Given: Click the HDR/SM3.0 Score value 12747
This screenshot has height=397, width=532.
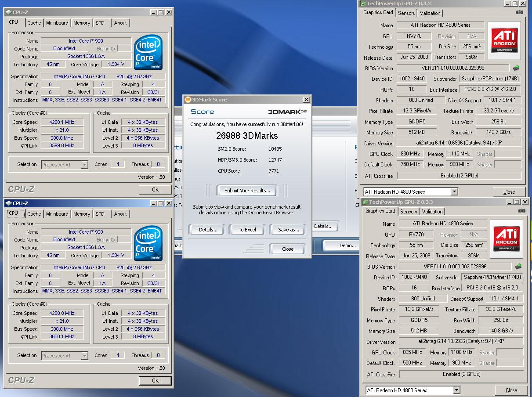Looking at the screenshot, I should pyautogui.click(x=275, y=160).
